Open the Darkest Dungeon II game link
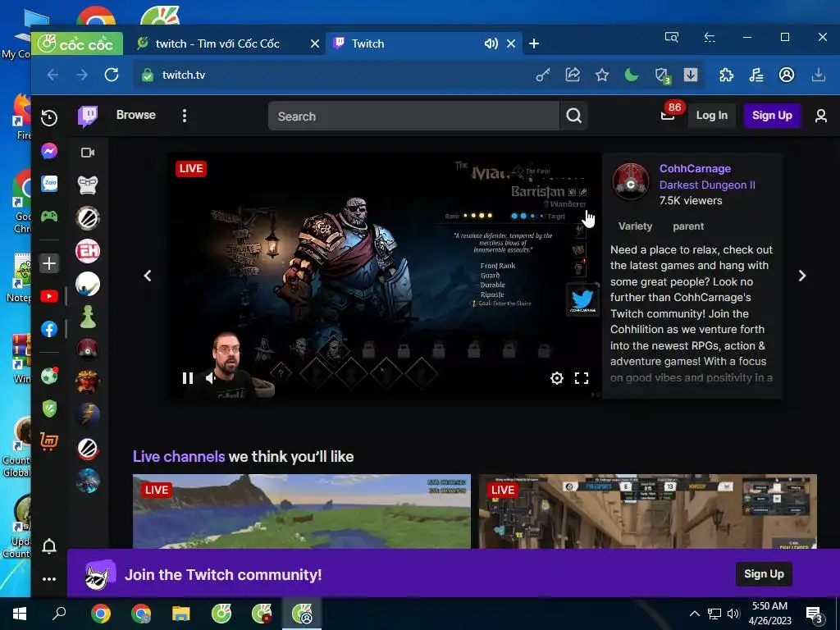 707,185
